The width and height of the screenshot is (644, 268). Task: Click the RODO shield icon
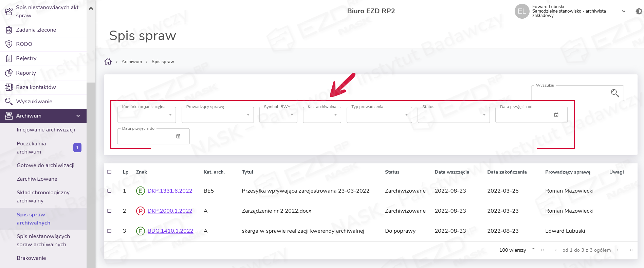click(x=9, y=44)
